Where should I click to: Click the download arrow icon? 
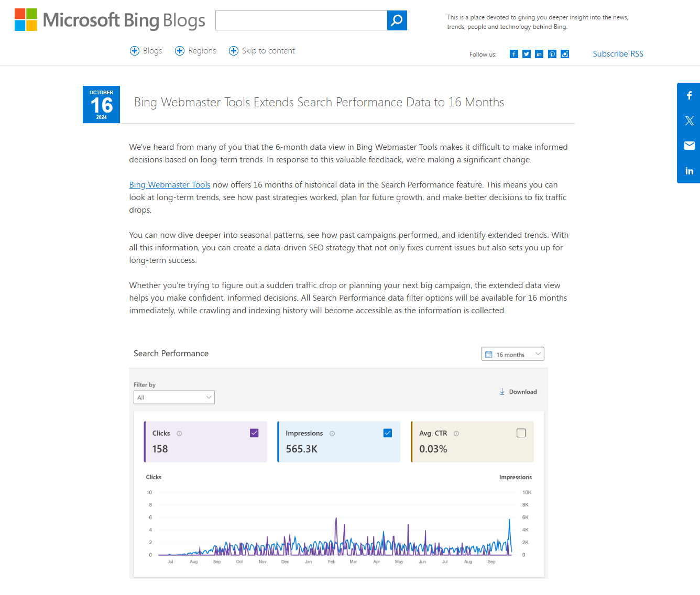[502, 392]
